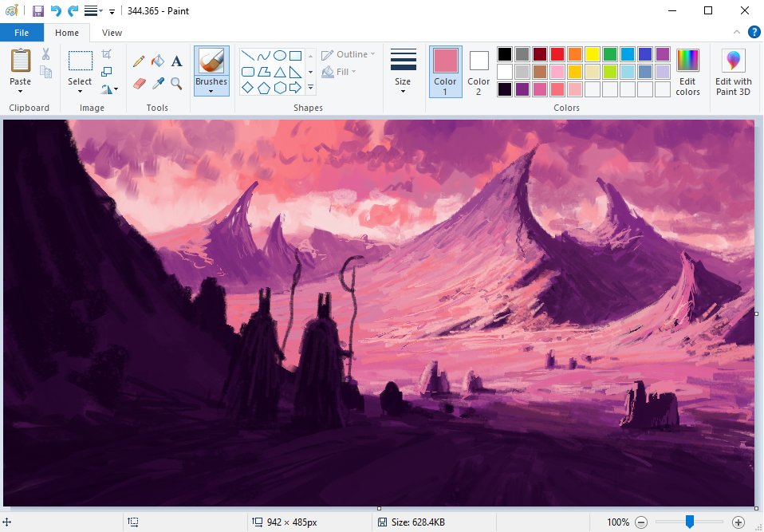Select the Text tool
Viewport: 764px width, 532px height.
click(176, 61)
